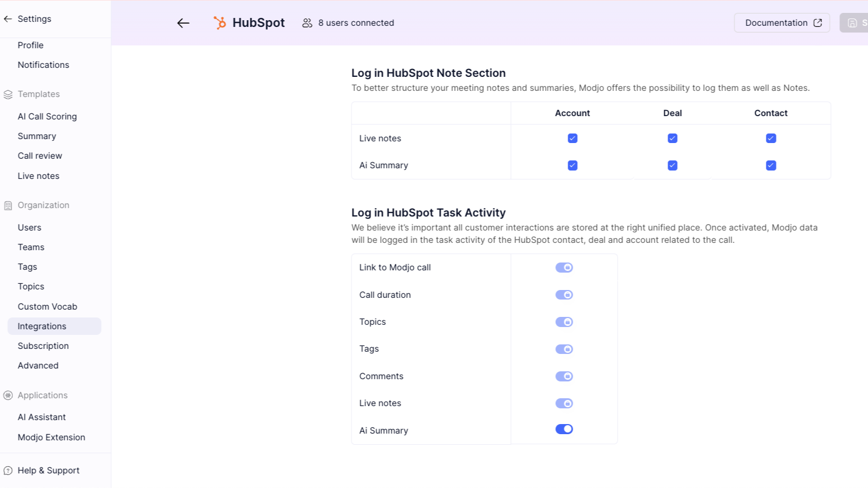This screenshot has height=488, width=868.
Task: Click the users icon next to connected count
Action: pos(307,23)
